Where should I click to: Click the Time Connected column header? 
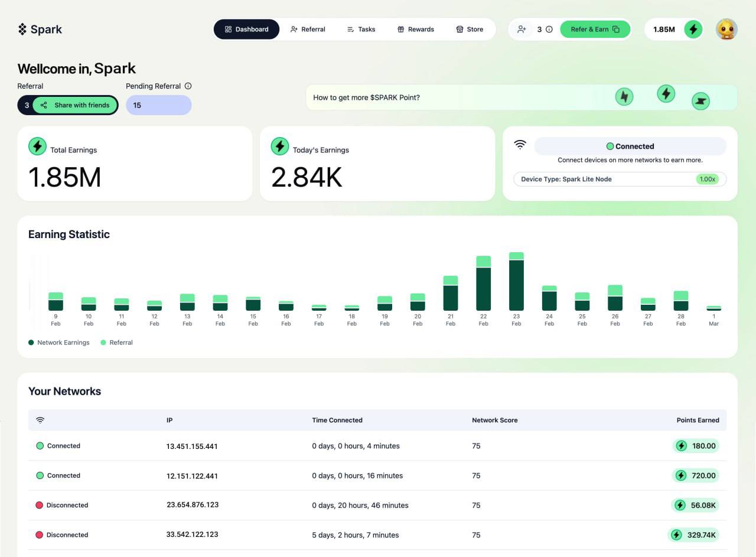click(x=337, y=420)
